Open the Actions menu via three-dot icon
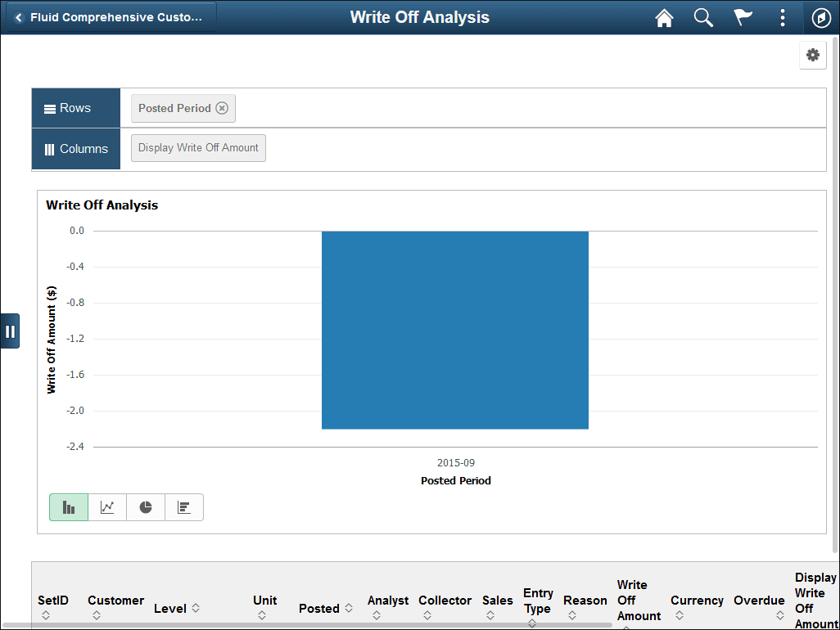 pos(782,17)
